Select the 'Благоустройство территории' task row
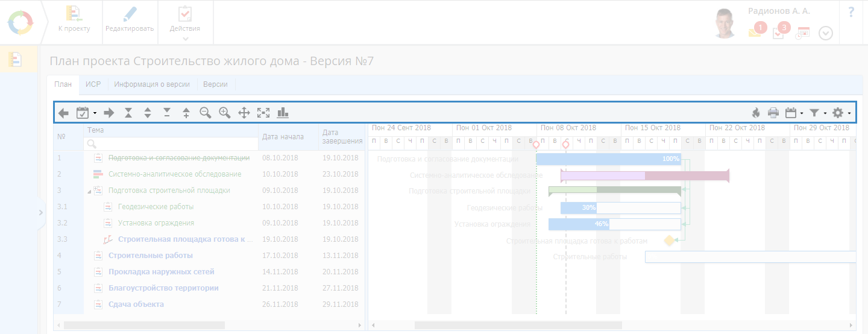The image size is (868, 334). tap(210, 288)
